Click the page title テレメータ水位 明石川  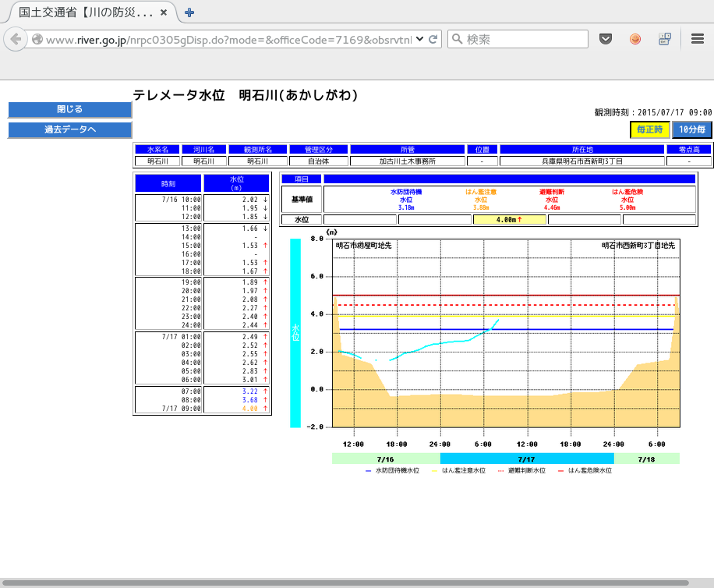point(246,94)
